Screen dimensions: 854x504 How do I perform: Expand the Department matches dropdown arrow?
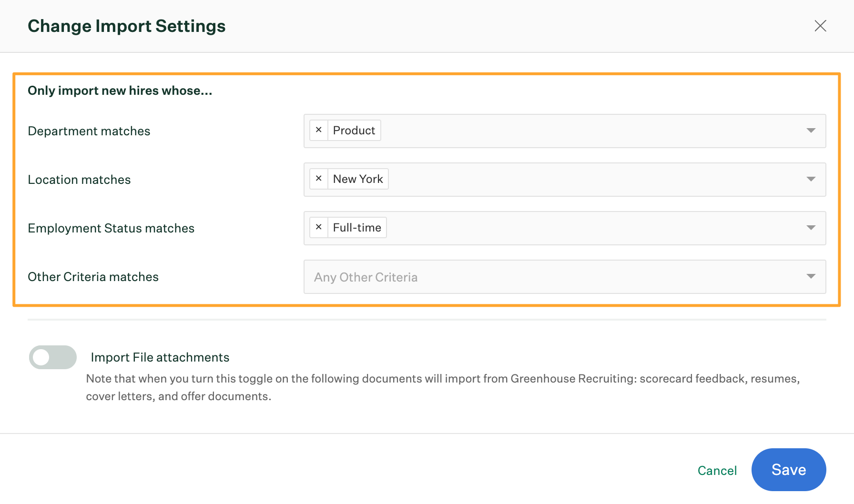tap(811, 131)
